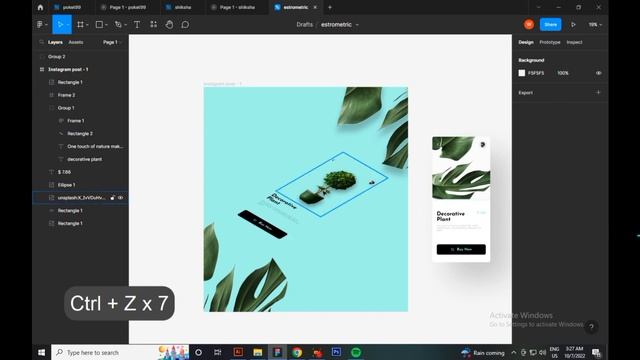Viewport: 640px width, 360px height.
Task: Click the plant image on the canvas
Action: point(329,187)
